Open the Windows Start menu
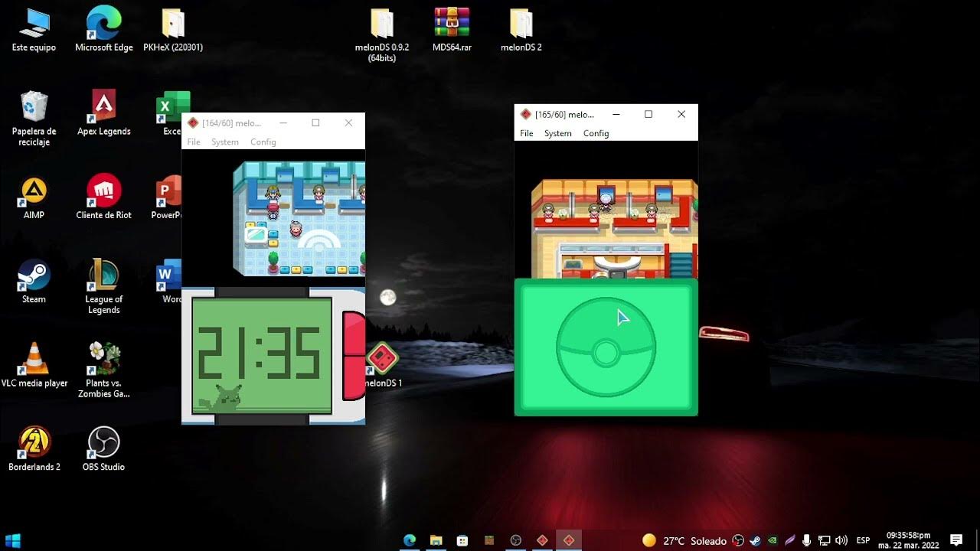Screen dimensions: 980x551 pos(13,540)
